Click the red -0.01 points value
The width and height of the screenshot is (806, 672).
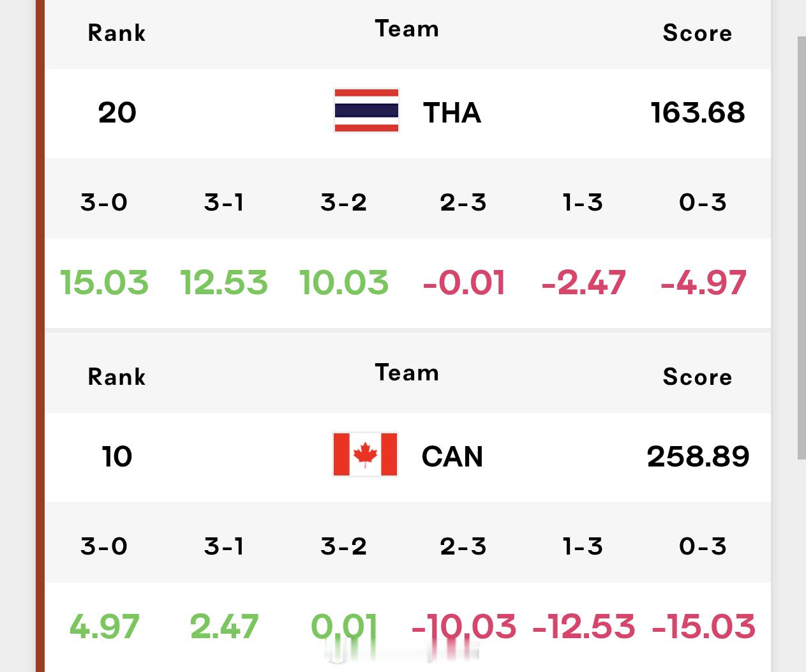click(x=463, y=283)
